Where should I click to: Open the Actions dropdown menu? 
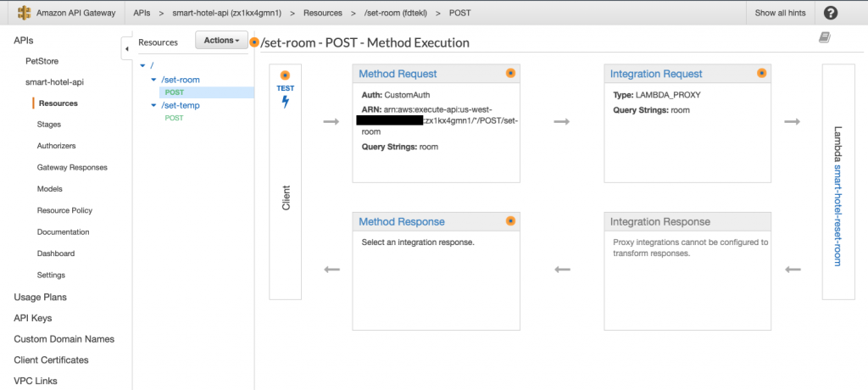pyautogui.click(x=221, y=41)
